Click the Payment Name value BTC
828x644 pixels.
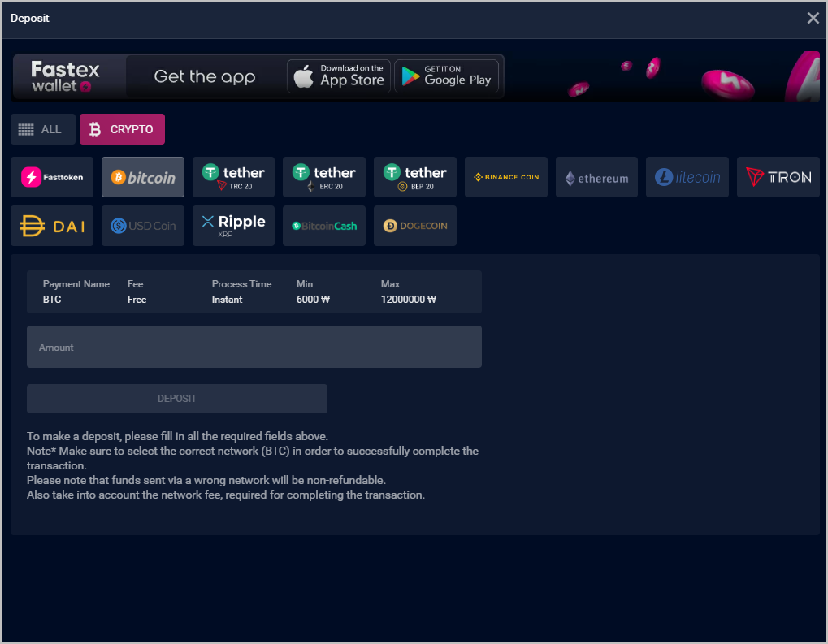click(x=52, y=300)
